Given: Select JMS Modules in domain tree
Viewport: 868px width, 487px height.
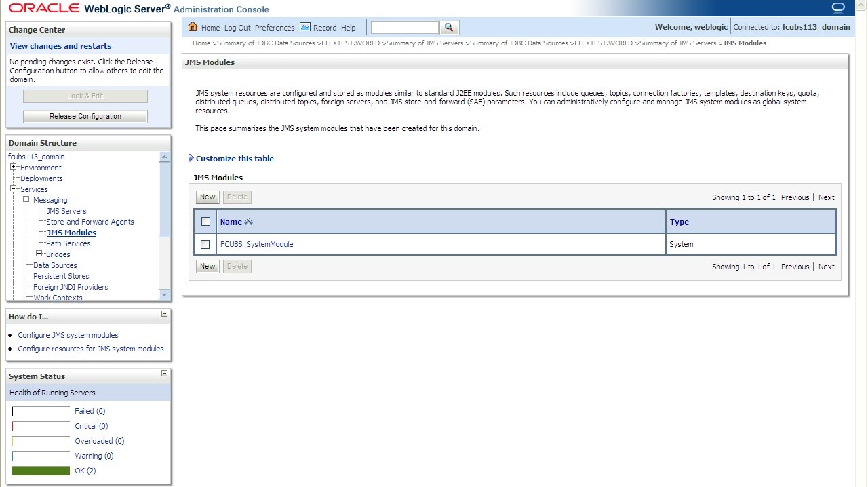Looking at the screenshot, I should [71, 233].
